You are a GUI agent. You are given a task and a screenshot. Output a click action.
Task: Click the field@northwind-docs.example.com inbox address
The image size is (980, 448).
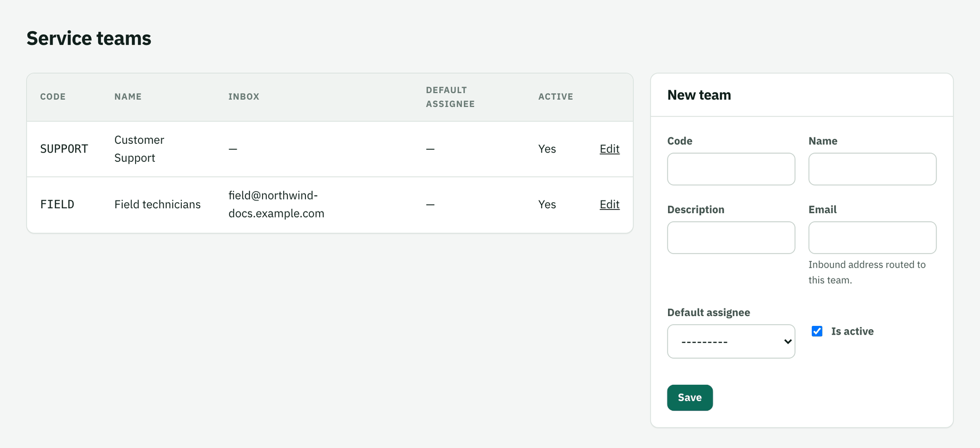pos(276,204)
